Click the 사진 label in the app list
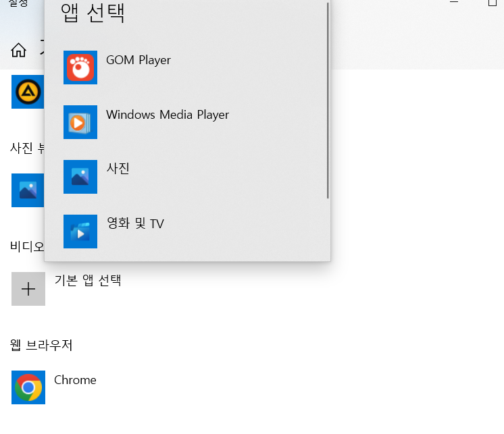Viewport: 504px width, 434px height. click(x=118, y=169)
